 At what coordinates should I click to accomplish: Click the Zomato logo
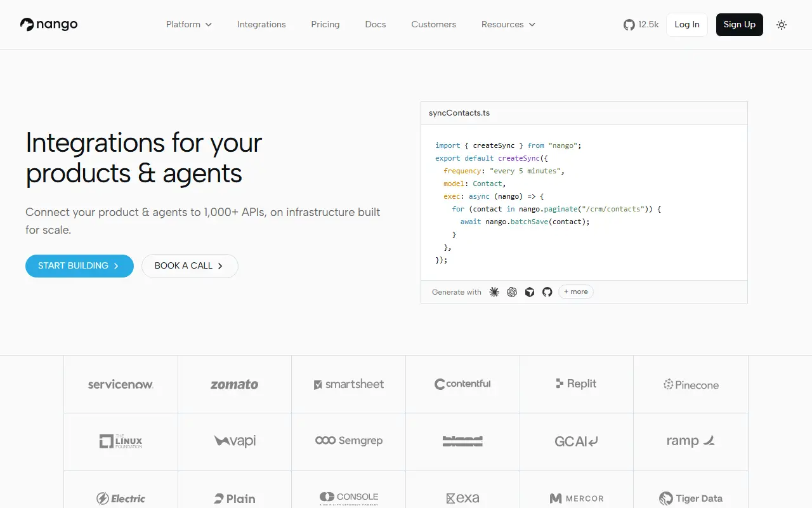(x=235, y=384)
